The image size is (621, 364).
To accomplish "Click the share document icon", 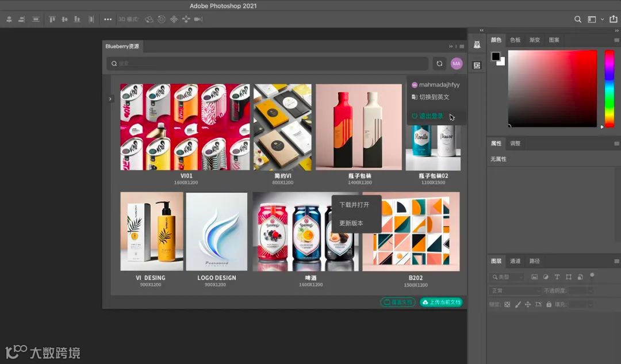I will coord(614,18).
